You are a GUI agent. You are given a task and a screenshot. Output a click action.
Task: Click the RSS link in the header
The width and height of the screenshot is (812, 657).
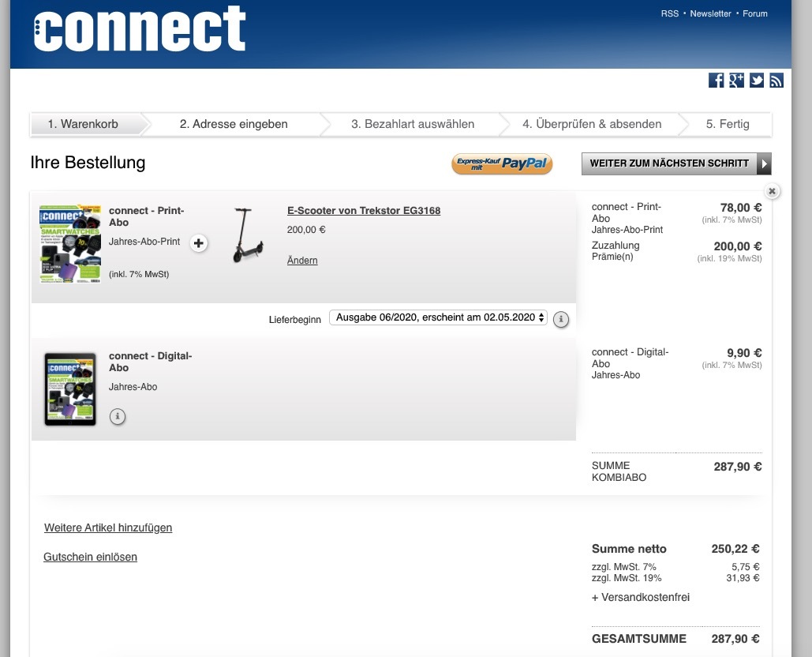(x=670, y=13)
